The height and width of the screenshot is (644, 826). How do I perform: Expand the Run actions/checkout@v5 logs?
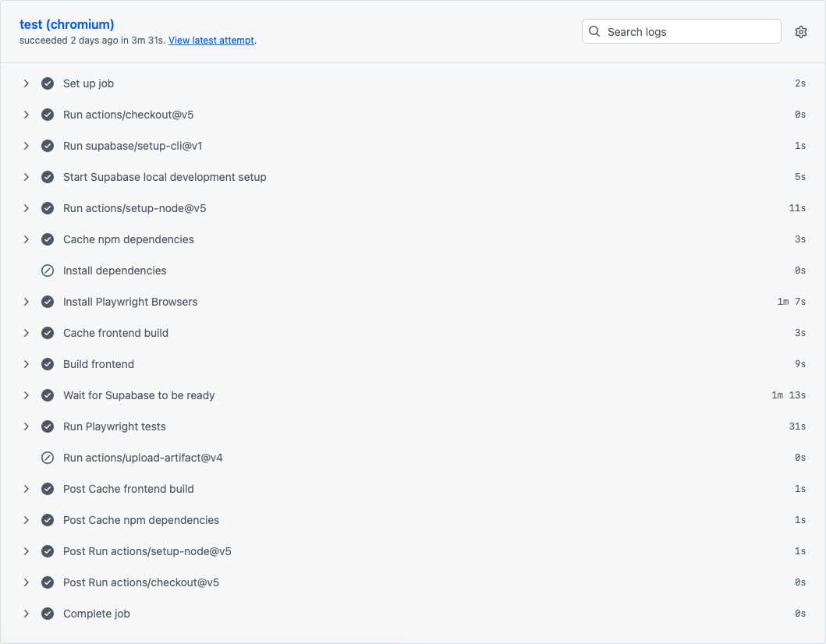pyautogui.click(x=26, y=114)
